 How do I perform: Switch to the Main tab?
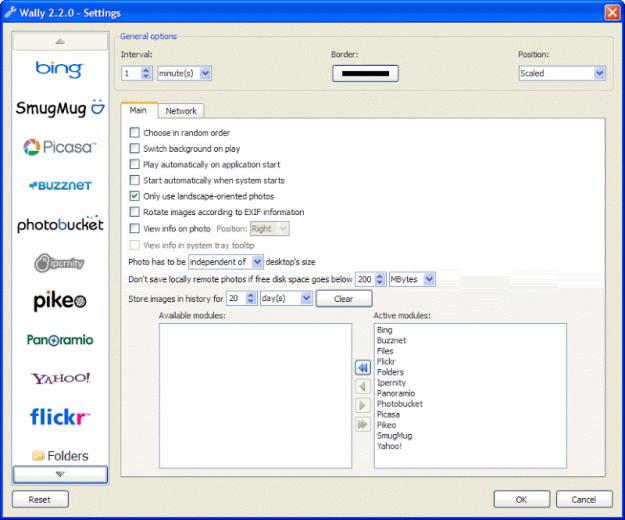(138, 110)
